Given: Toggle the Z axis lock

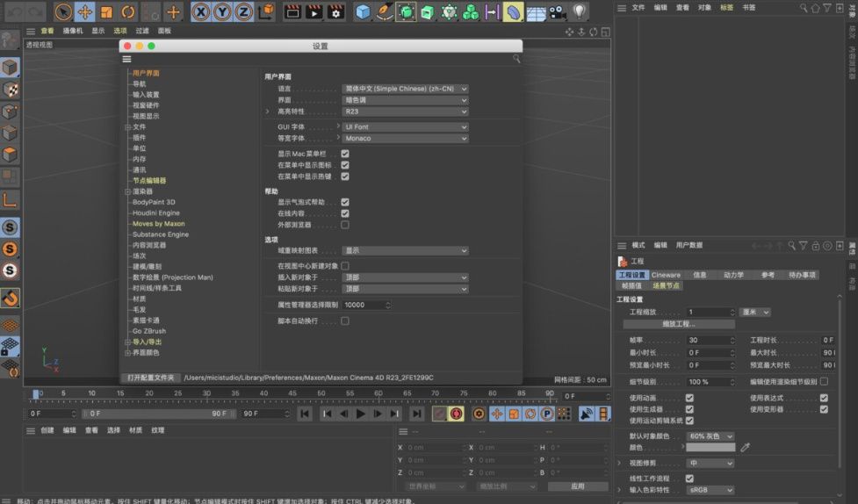Looking at the screenshot, I should tap(243, 11).
